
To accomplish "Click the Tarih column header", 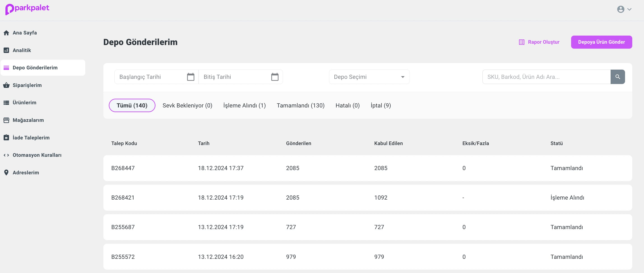I will pyautogui.click(x=204, y=143).
